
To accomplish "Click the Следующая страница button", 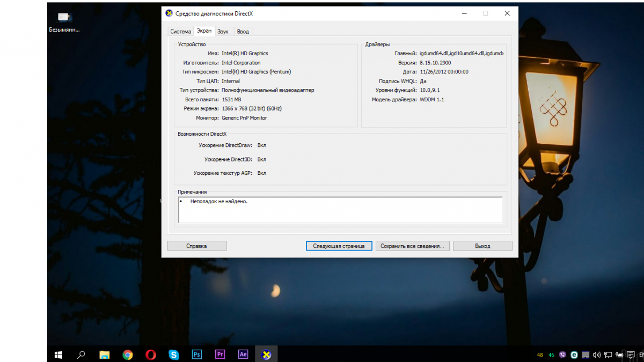I will 339,246.
